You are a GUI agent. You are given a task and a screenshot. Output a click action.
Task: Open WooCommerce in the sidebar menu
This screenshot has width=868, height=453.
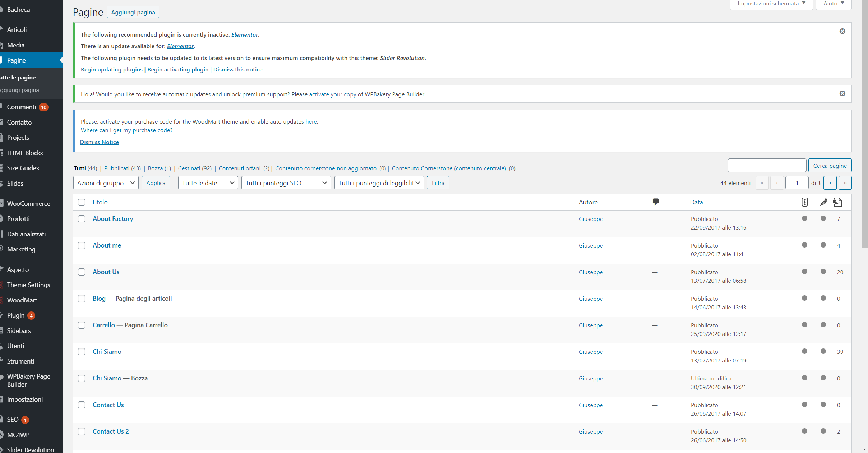coord(28,203)
